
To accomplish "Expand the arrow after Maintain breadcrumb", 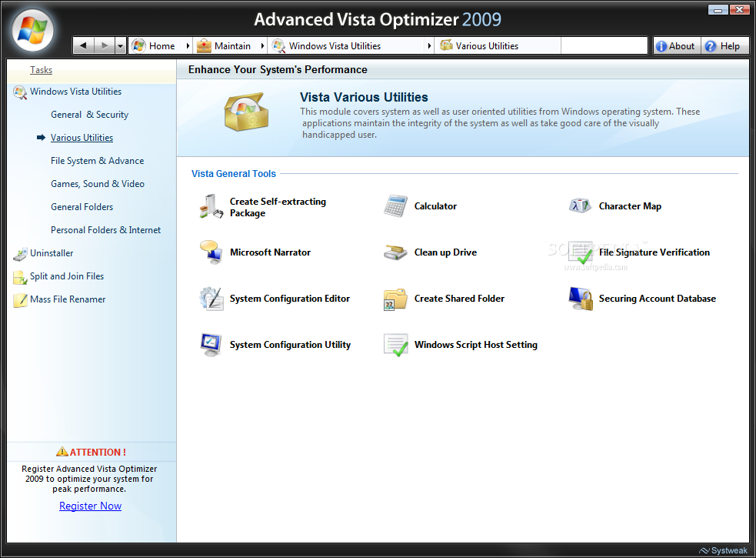I will [262, 46].
